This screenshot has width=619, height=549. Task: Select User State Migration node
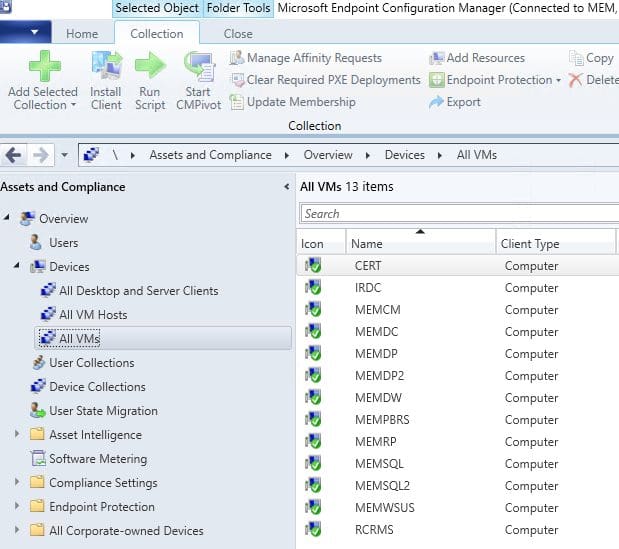(94, 411)
